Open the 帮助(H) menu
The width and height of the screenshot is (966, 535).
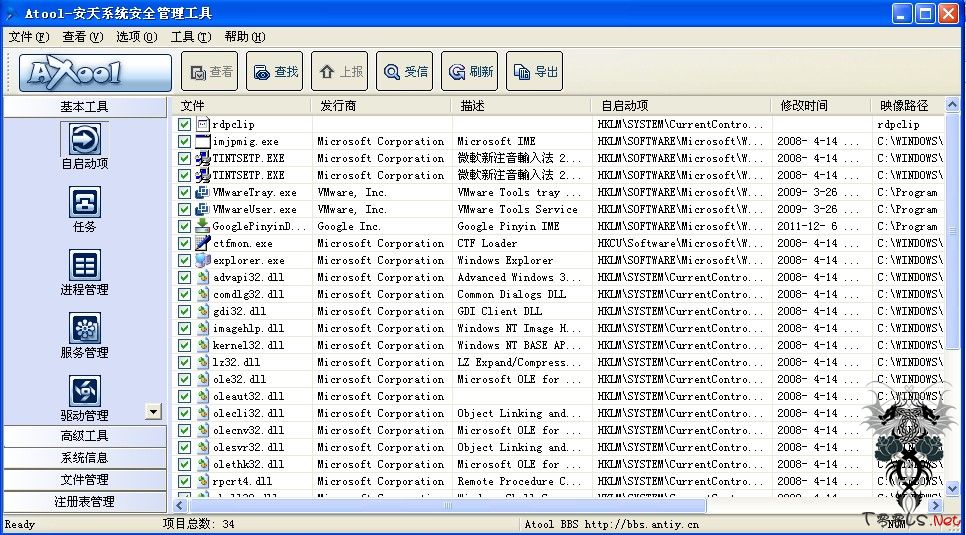(245, 37)
